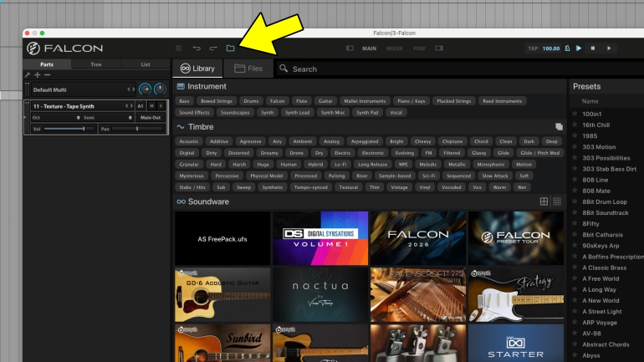Screen dimensions: 644x362
Task: Open the Main Out output dropdown
Action: tap(151, 117)
